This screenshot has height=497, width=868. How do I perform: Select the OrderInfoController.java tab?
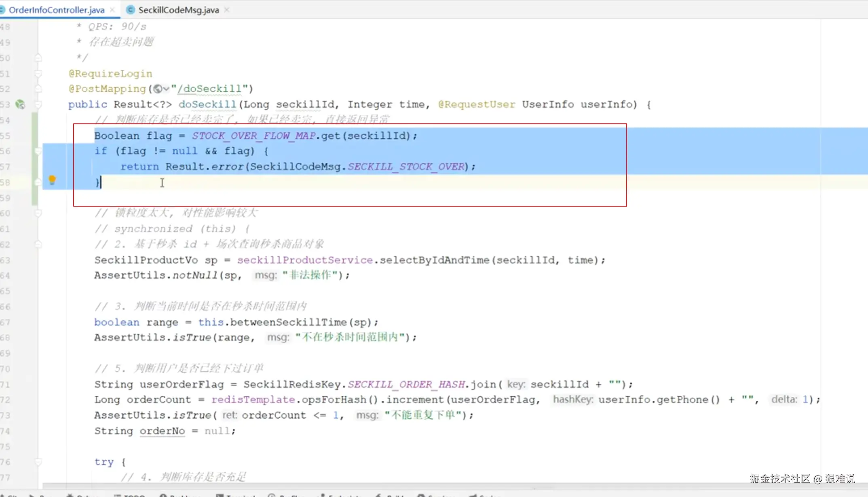[x=56, y=10]
